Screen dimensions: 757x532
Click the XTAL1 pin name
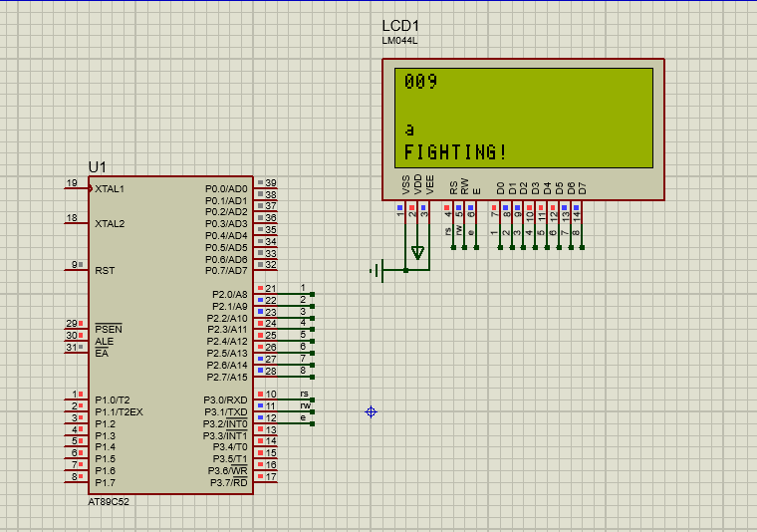tap(110, 188)
